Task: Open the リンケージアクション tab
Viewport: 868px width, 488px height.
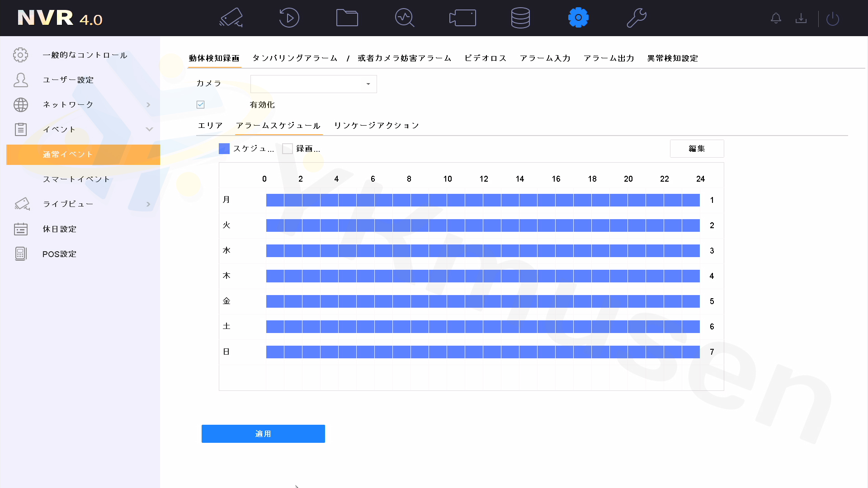Action: tap(376, 125)
